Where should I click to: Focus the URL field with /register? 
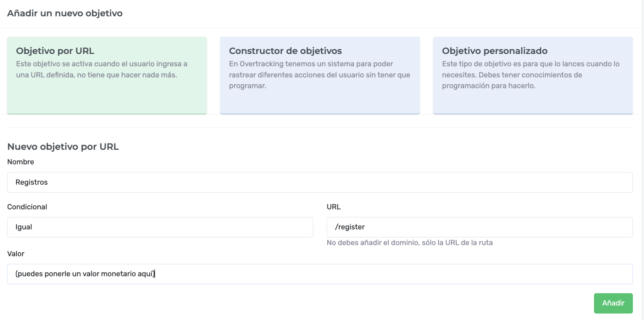[480, 227]
